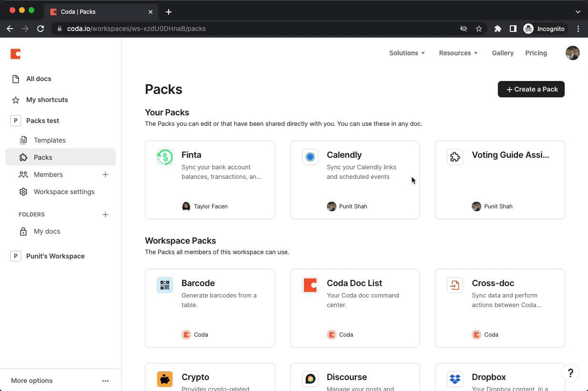Click the Your Packs heading
This screenshot has height=391, width=588.
[167, 113]
